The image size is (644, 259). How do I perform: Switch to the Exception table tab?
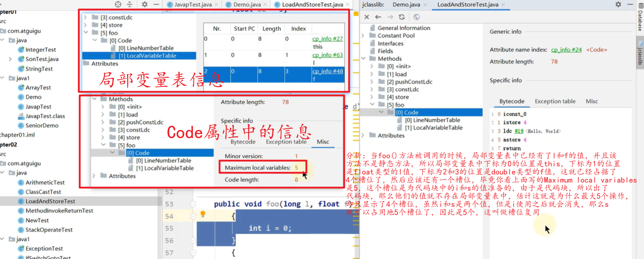click(555, 101)
